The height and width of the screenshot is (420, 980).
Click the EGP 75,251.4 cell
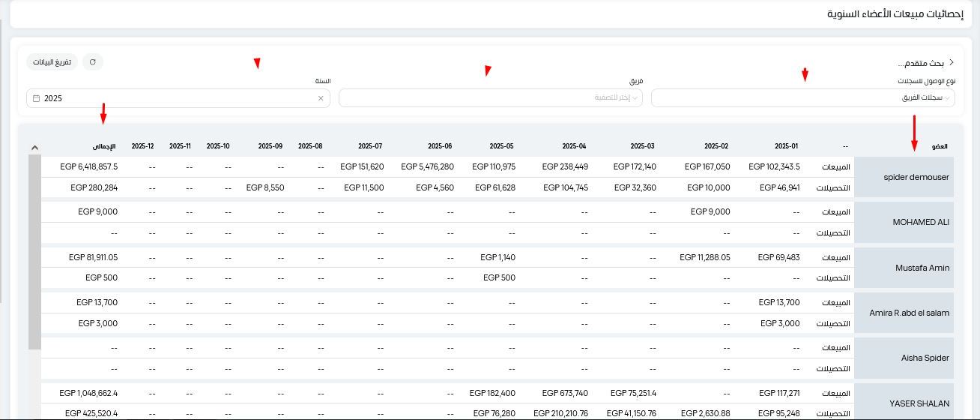tap(634, 392)
